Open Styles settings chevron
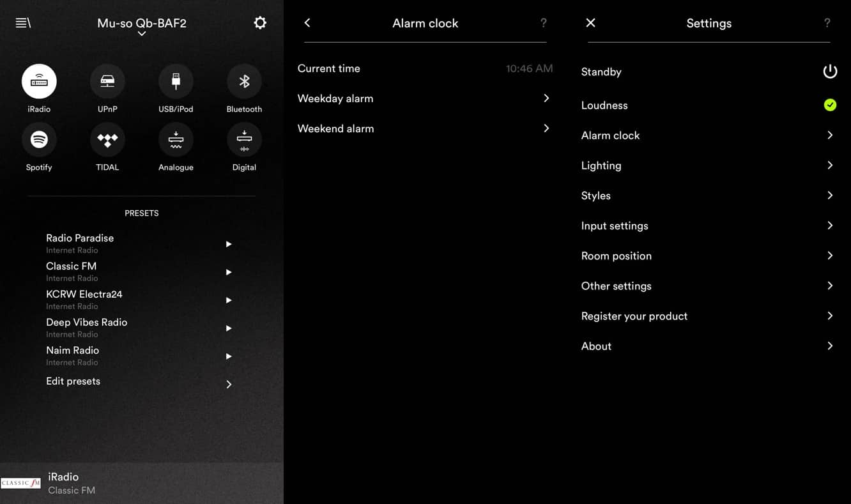Viewport: 851px width, 504px height. pos(830,195)
